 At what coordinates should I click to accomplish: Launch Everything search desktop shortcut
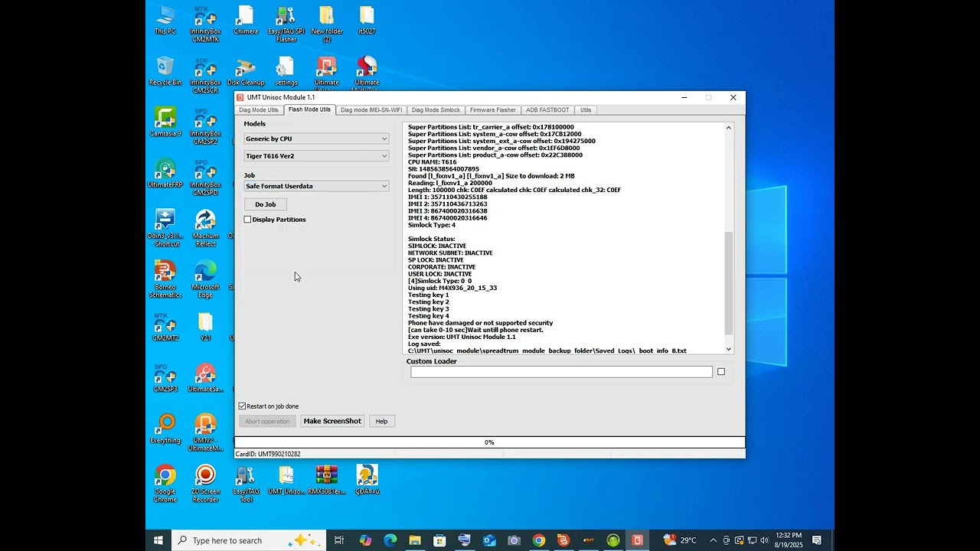(165, 429)
